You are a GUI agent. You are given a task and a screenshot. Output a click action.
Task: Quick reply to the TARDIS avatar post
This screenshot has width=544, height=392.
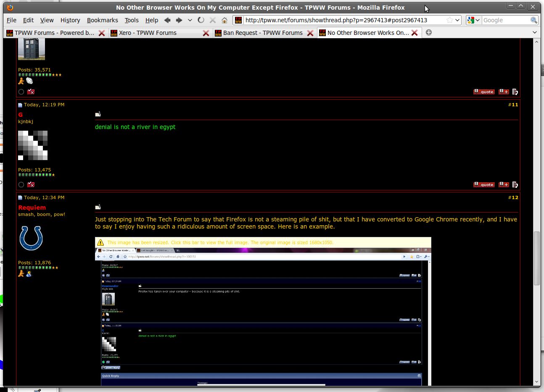pyautogui.click(x=515, y=92)
